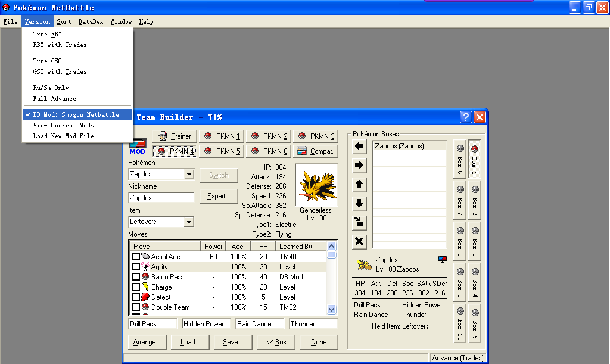Click the small flag icon beside Zapdos summary

(443, 259)
